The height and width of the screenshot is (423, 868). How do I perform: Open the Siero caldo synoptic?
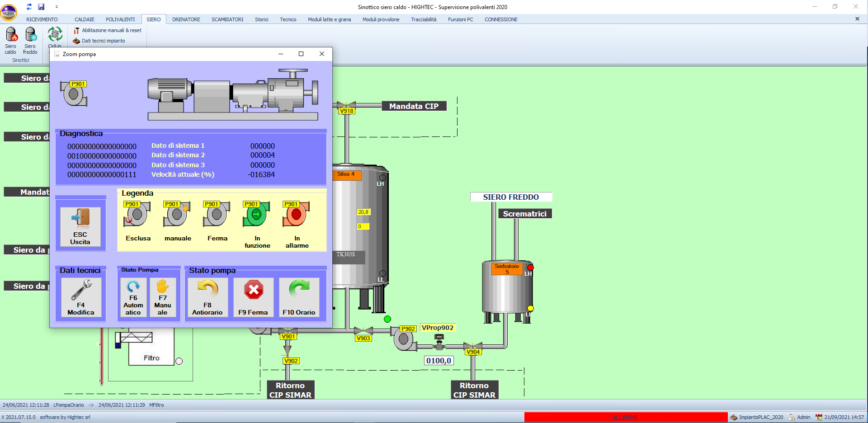[x=10, y=41]
